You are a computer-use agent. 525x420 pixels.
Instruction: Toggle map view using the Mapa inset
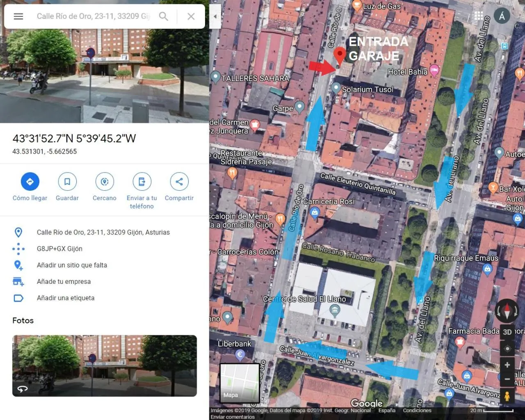point(240,382)
